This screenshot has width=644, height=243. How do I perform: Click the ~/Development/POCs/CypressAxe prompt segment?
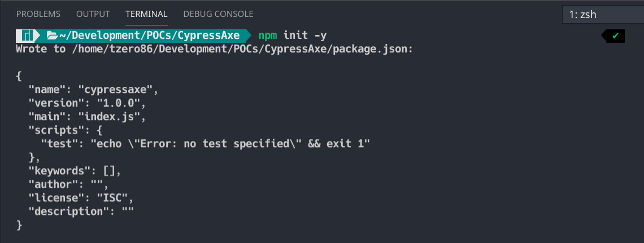(149, 36)
